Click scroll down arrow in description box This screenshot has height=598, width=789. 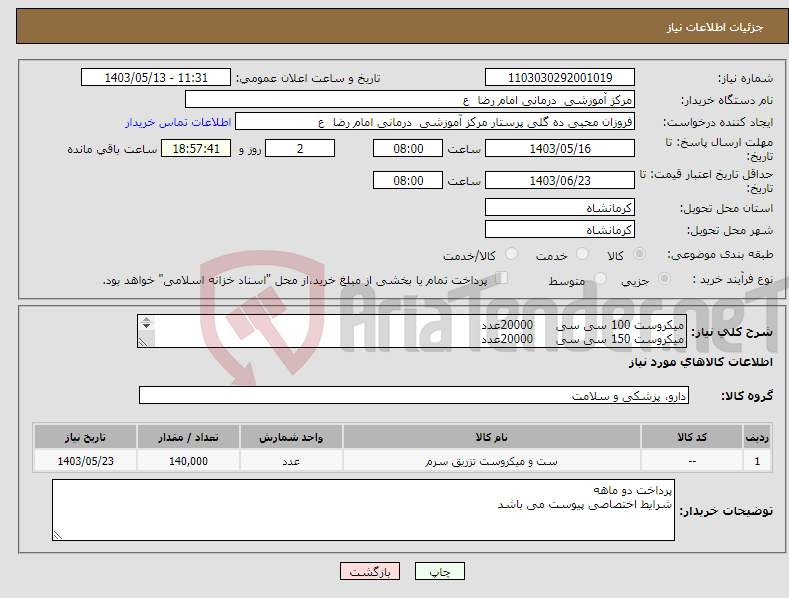[146, 326]
